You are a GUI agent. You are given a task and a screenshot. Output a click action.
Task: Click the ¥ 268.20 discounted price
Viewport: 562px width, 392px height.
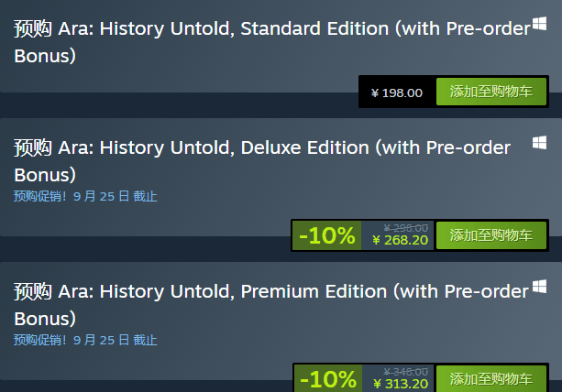(x=400, y=241)
